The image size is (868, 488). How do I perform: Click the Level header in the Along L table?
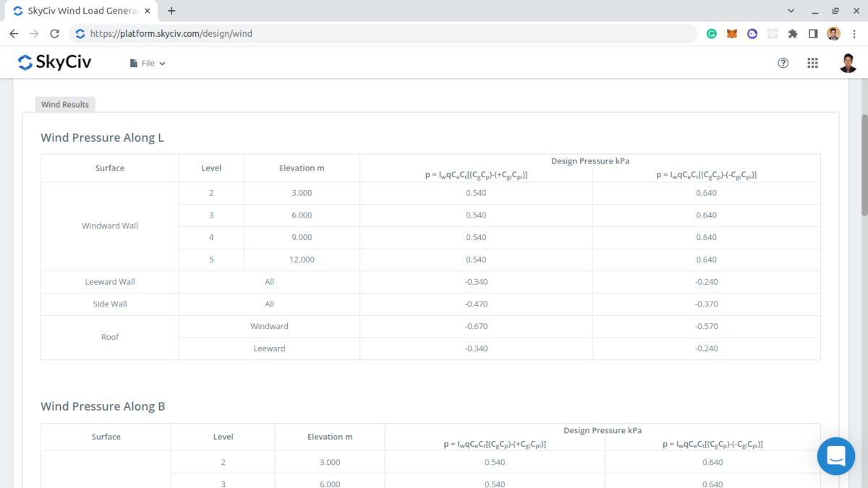(211, 168)
